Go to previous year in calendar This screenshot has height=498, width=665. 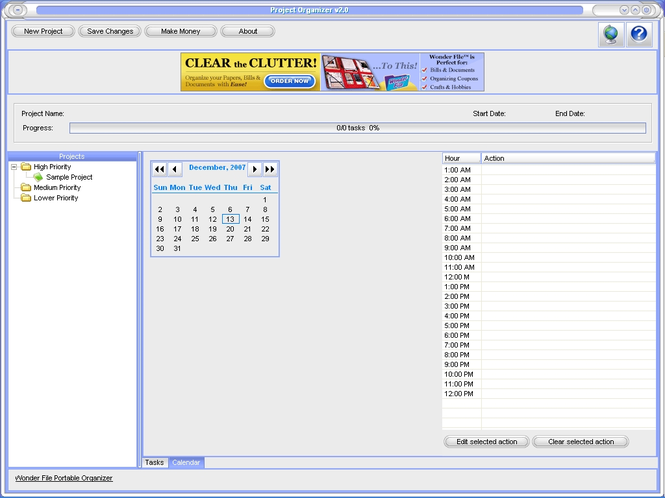point(159,169)
